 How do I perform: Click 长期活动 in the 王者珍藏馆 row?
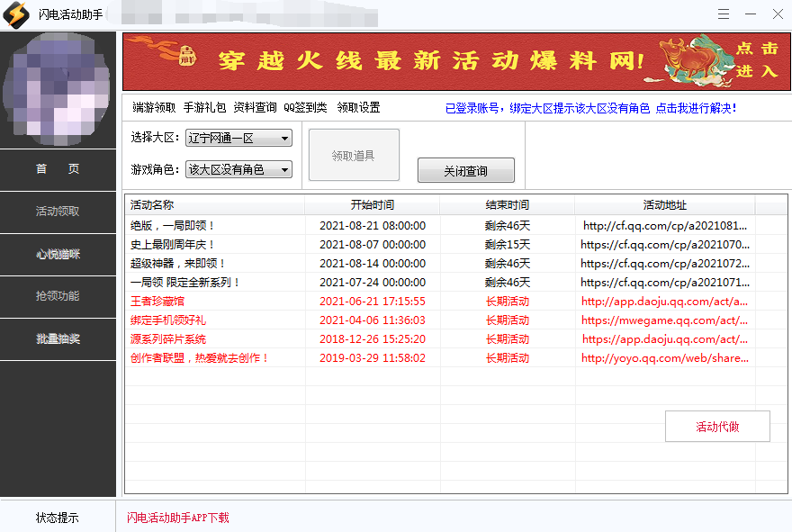click(507, 302)
